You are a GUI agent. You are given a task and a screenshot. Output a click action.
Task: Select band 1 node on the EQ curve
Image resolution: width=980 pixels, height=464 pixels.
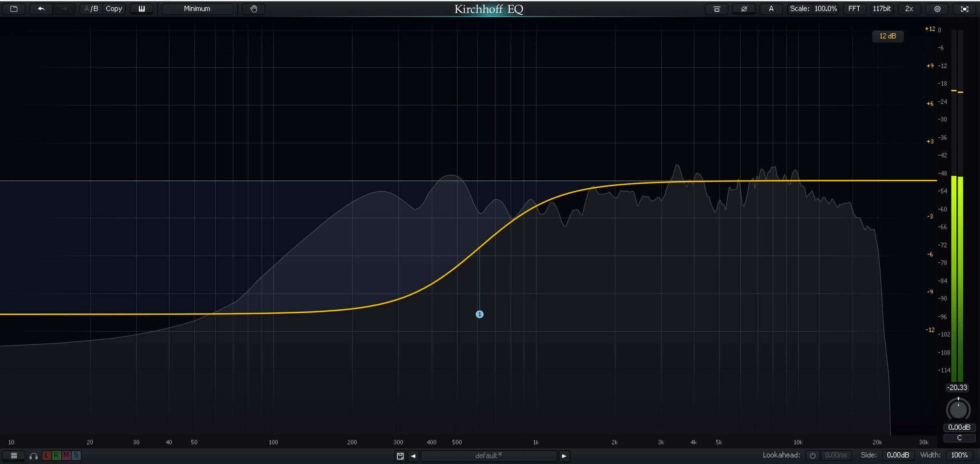(x=479, y=314)
